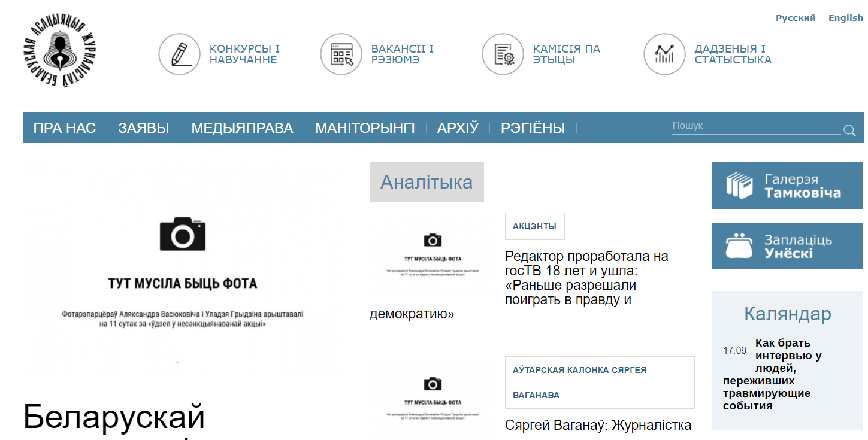
Task: Click the books icon on Галерэя Тамковіча
Action: pos(739,186)
